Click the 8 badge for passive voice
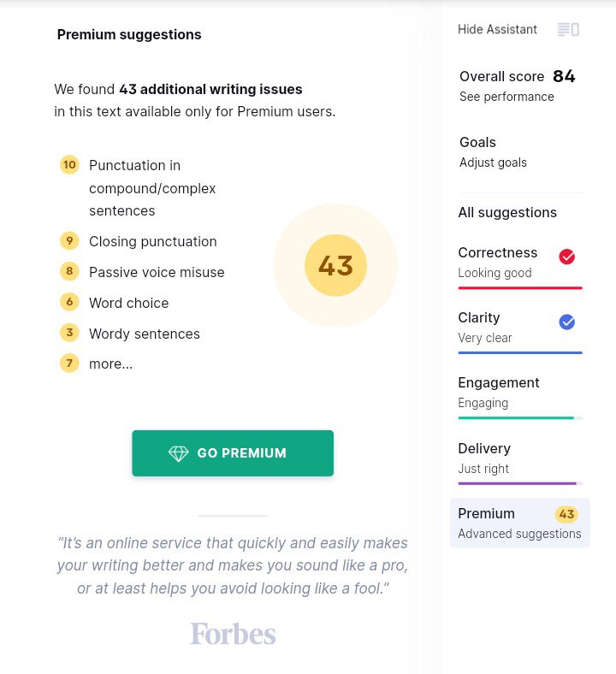The height and width of the screenshot is (674, 616). pyautogui.click(x=69, y=271)
